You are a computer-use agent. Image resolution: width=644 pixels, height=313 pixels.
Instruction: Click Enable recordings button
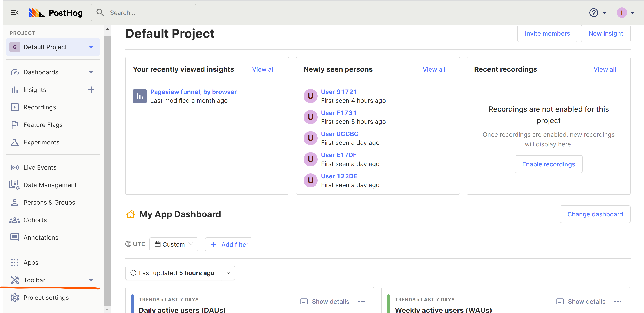coord(548,164)
